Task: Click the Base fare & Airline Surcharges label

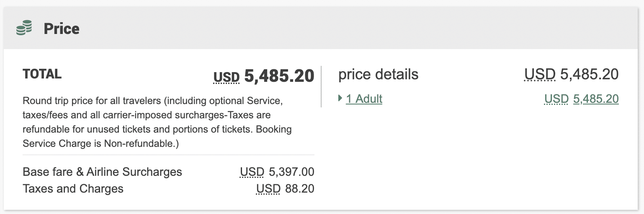Action: (x=102, y=172)
